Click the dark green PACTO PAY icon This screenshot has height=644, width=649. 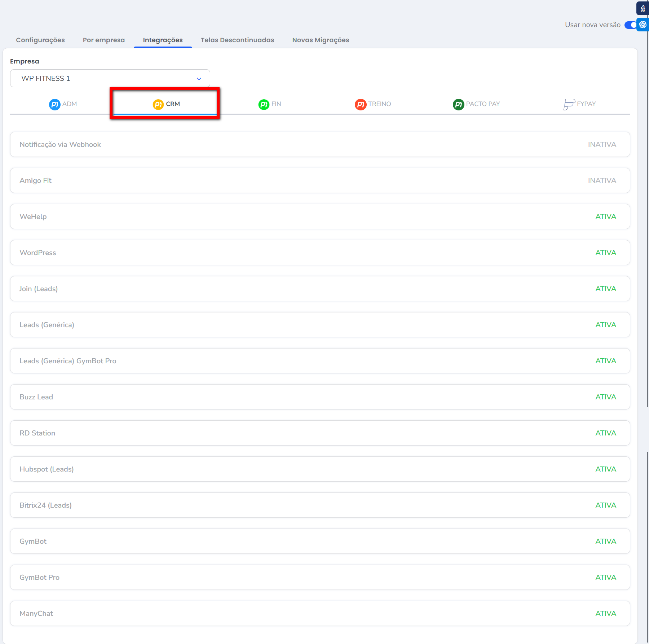click(x=458, y=104)
